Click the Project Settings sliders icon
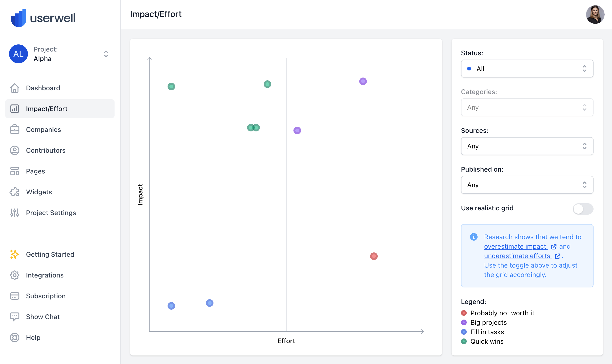The width and height of the screenshot is (612, 364). point(14,213)
